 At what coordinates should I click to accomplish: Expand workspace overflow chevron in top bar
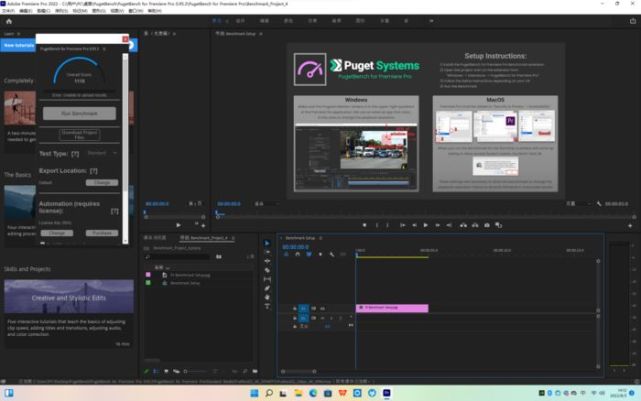click(x=431, y=21)
